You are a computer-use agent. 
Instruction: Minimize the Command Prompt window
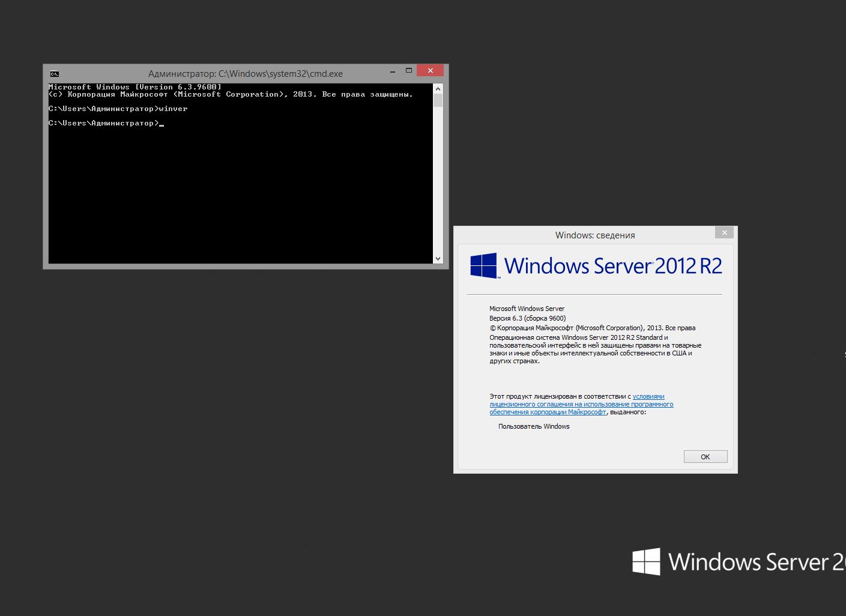[x=393, y=71]
